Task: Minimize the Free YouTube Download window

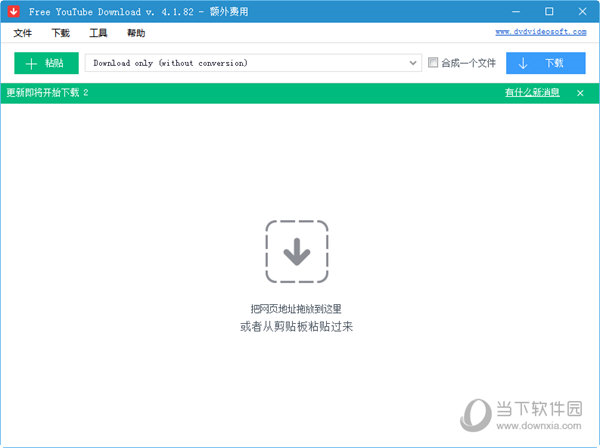Action: coord(516,11)
